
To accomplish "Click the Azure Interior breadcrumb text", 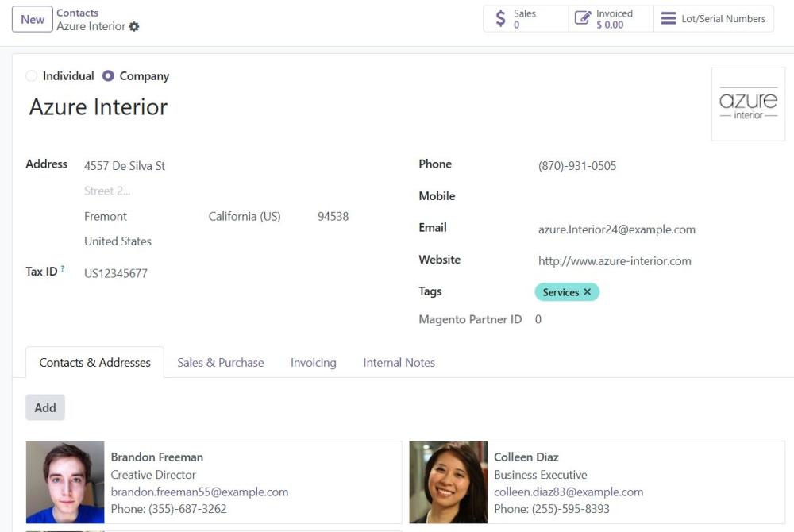I will [x=91, y=26].
